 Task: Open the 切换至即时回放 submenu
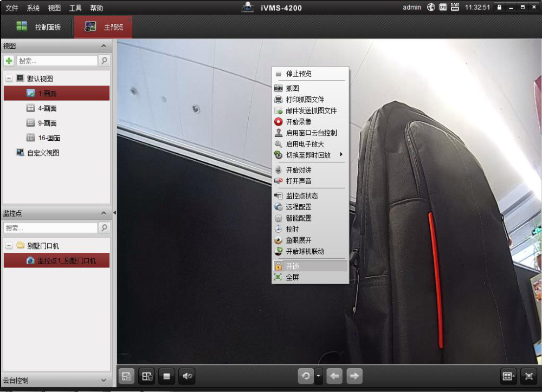point(310,155)
